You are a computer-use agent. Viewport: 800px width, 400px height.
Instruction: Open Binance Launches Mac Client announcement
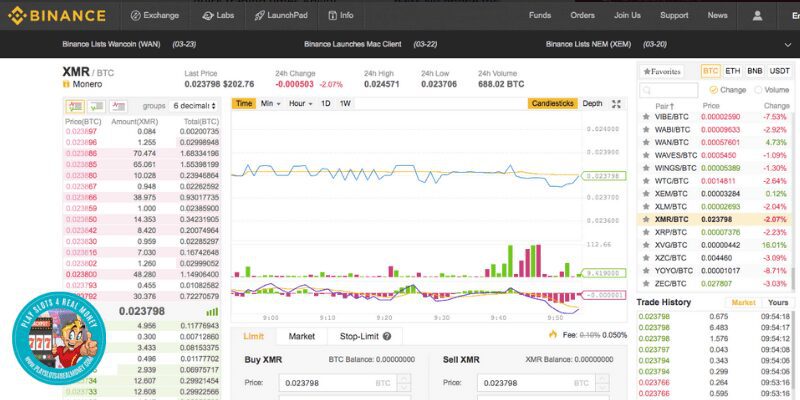pyautogui.click(x=370, y=44)
